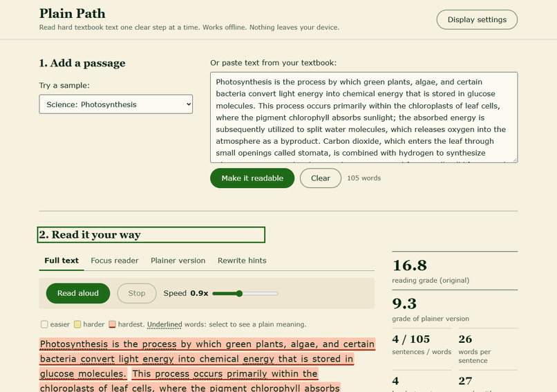The image size is (557, 392).
Task: Click the '26' words per sentence stat
Action: tap(465, 339)
